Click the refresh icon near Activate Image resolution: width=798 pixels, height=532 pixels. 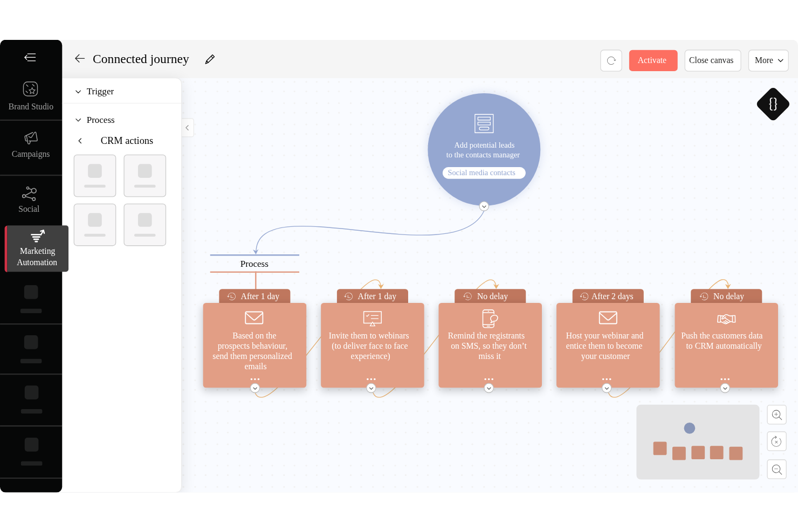click(611, 60)
